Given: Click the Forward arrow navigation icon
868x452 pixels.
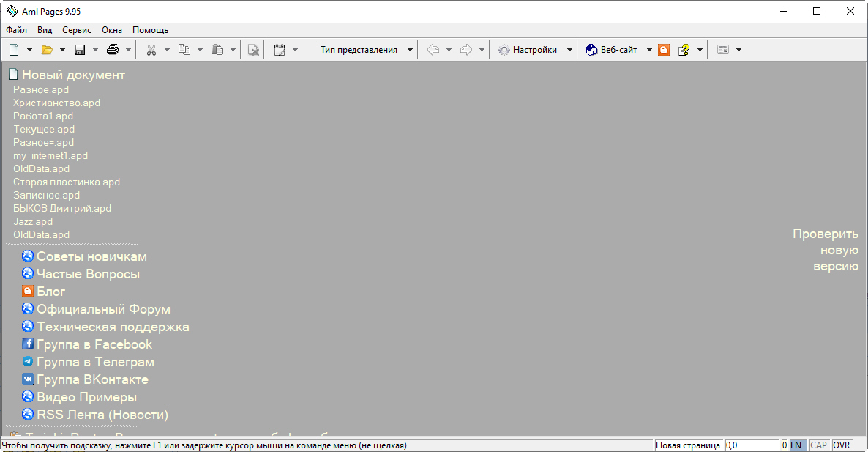Looking at the screenshot, I should [x=466, y=50].
